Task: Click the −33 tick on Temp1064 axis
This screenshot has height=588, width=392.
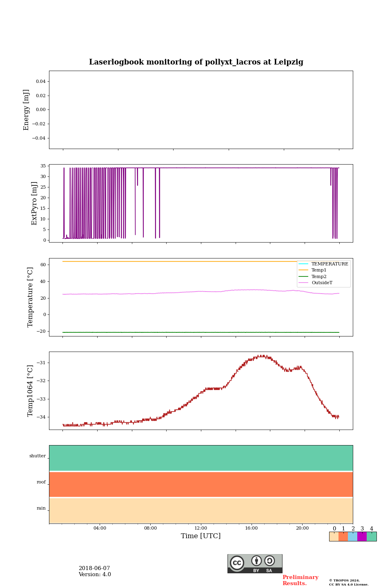Action: coord(41,399)
